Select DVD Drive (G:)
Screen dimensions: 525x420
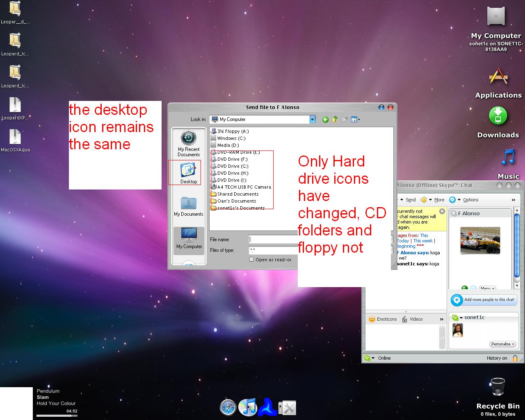pyautogui.click(x=230, y=166)
